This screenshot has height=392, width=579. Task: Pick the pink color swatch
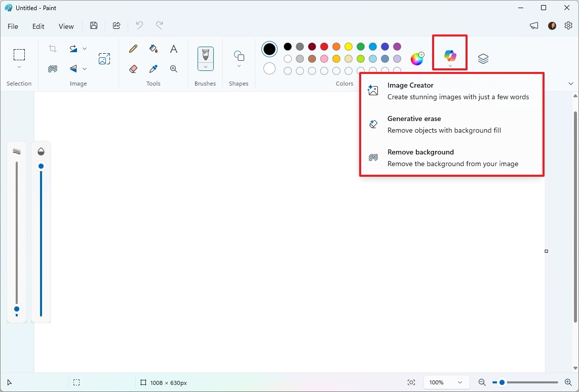point(324,59)
